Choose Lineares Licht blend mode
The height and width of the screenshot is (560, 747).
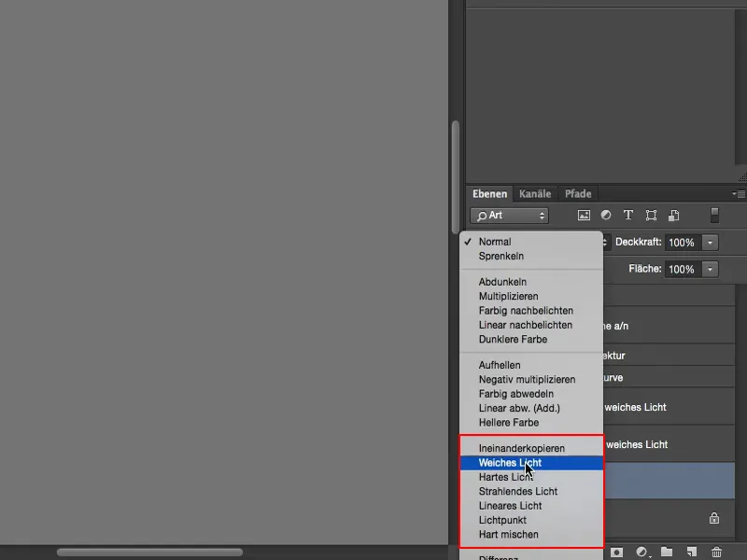point(531,506)
